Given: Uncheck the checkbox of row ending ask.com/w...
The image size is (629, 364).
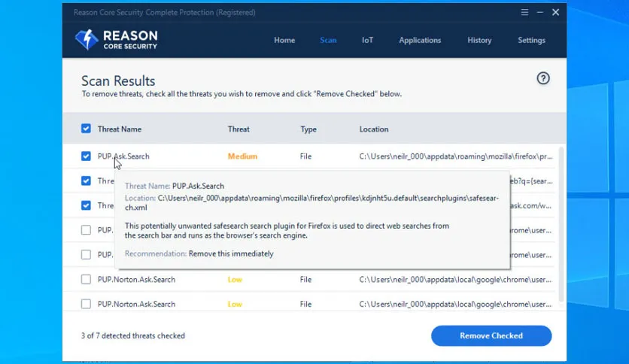Looking at the screenshot, I should pos(86,205).
